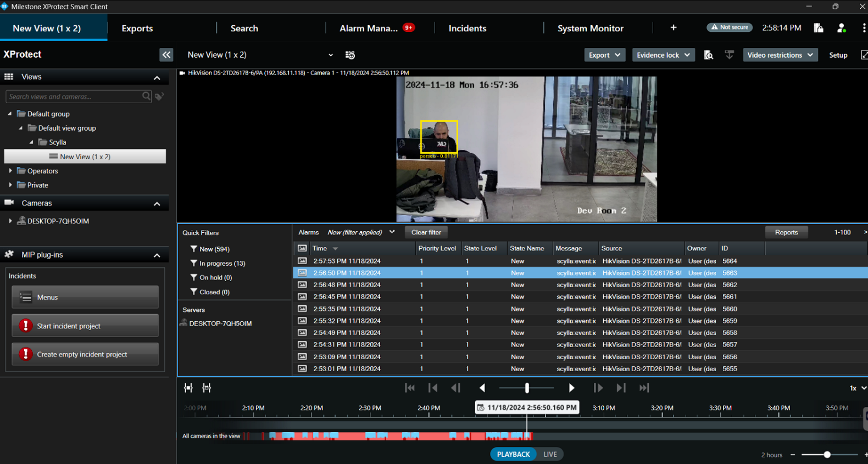Click the reload view icon

350,55
